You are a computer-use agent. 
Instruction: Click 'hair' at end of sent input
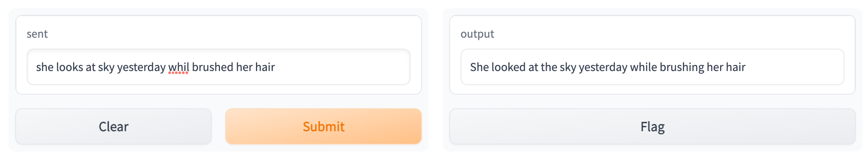pyautogui.click(x=265, y=67)
